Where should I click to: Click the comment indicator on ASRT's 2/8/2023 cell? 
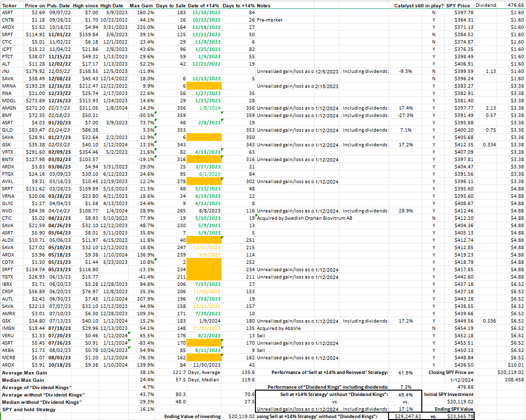click(222, 120)
